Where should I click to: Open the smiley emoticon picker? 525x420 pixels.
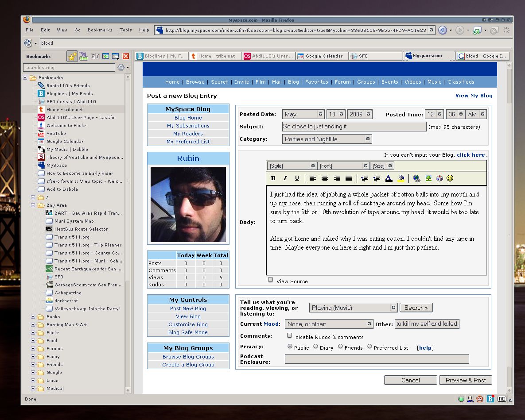coord(450,178)
